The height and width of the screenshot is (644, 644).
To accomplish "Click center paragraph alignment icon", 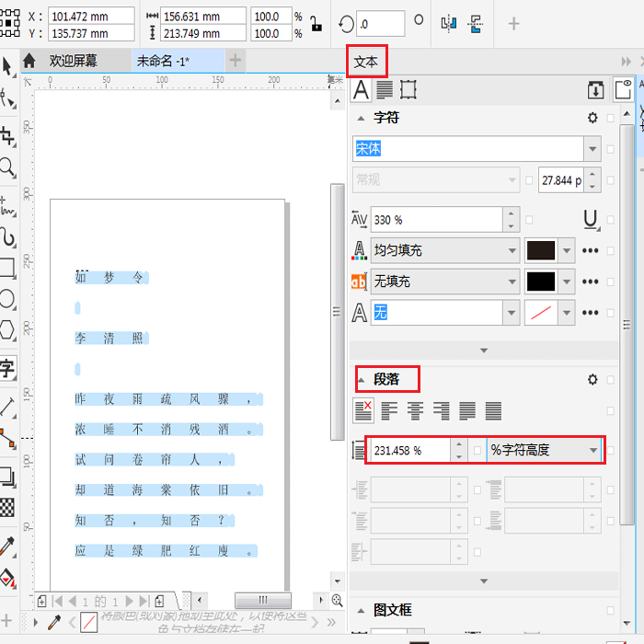I will pos(415,410).
